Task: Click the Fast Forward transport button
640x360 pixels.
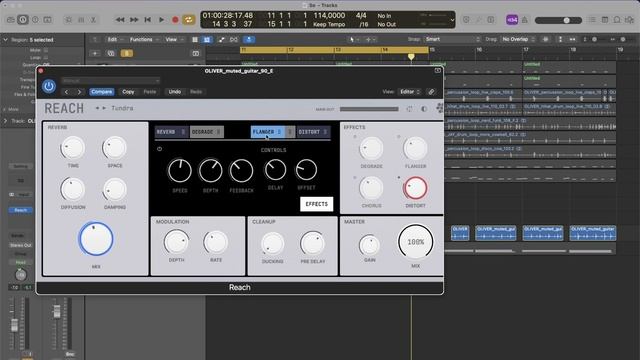Action: pos(134,20)
